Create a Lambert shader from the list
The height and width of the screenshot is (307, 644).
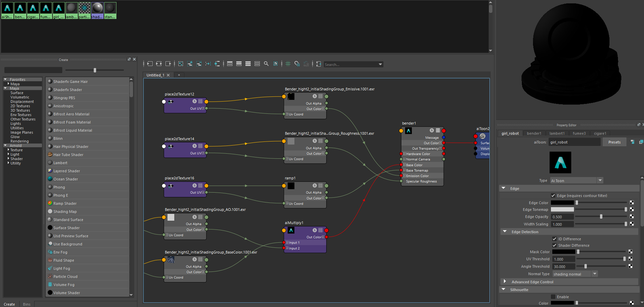point(87,163)
